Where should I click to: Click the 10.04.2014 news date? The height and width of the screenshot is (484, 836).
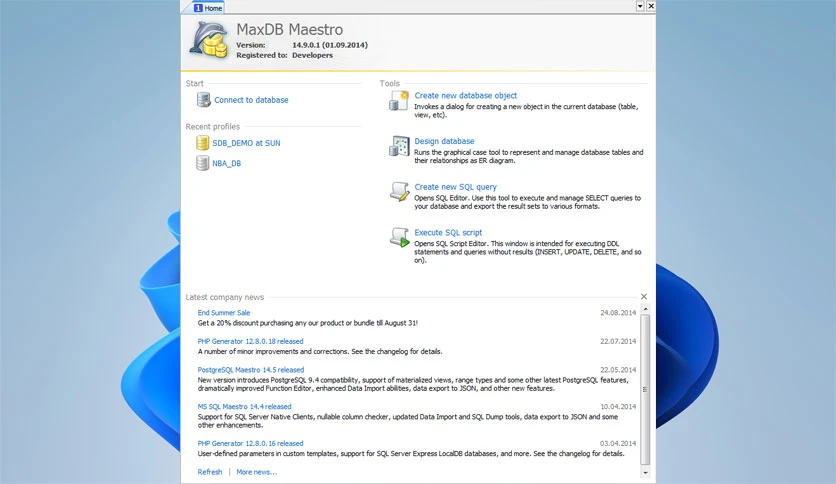click(618, 407)
